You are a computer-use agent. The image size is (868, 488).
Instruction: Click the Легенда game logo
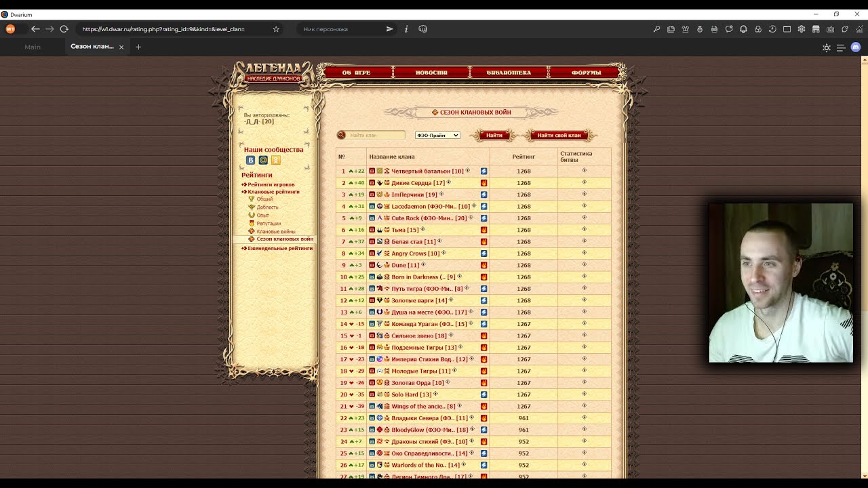[274, 72]
